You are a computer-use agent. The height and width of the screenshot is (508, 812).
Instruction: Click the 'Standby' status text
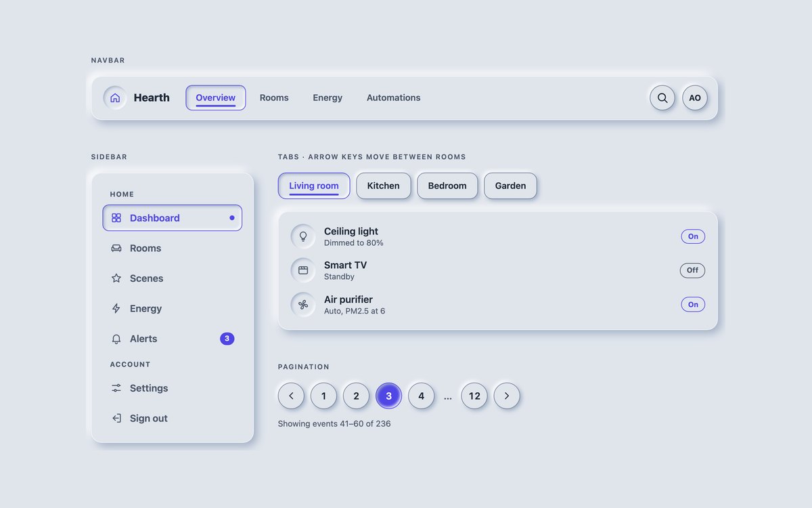tap(339, 277)
